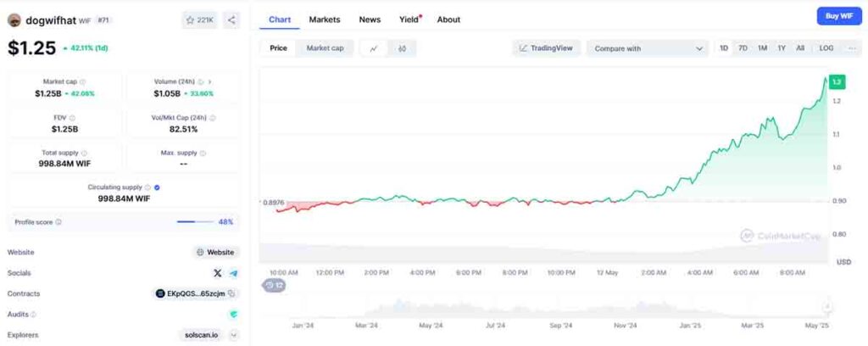Open Volume (24h) details arrow

210,82
